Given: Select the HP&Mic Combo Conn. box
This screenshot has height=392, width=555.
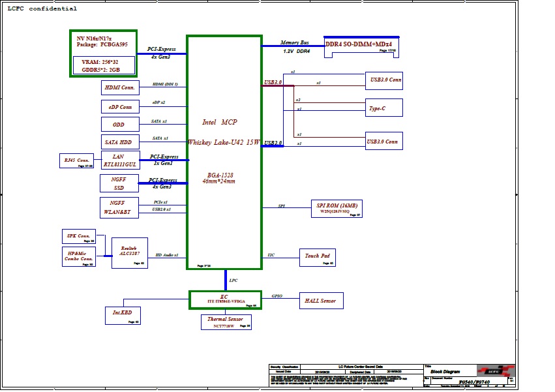Looking at the screenshot, I should click(78, 256).
